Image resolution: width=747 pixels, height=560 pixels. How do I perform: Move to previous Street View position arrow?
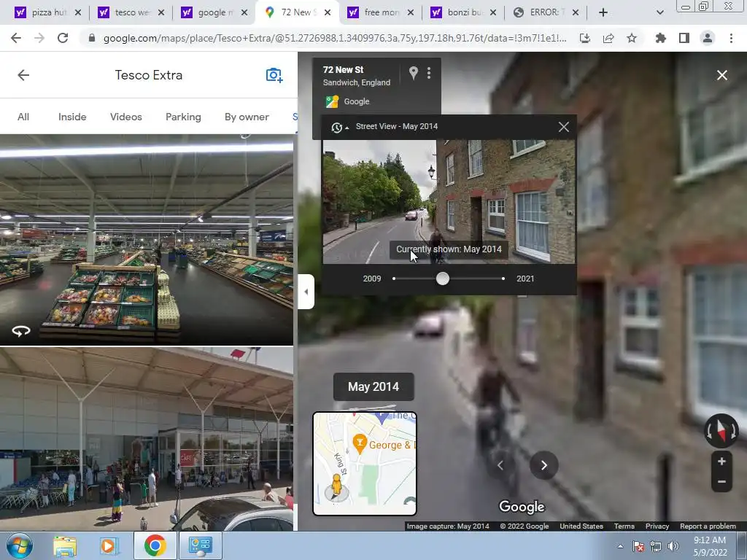[x=500, y=465]
